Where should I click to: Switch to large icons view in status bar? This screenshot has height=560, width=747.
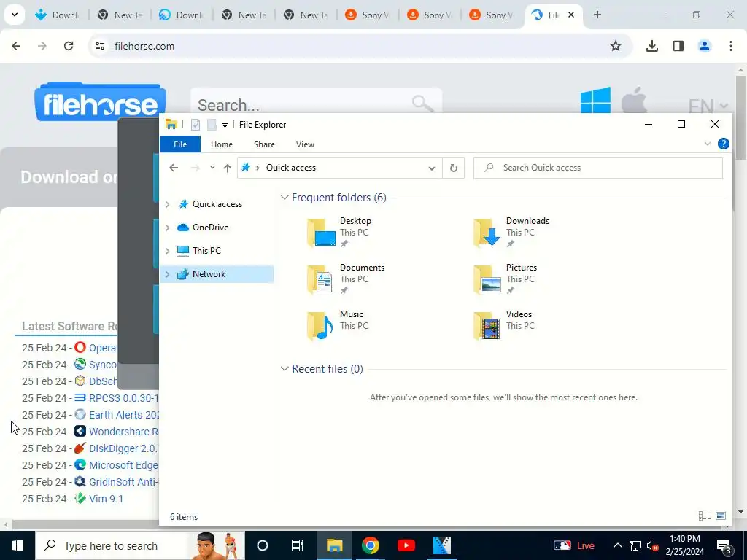(721, 516)
